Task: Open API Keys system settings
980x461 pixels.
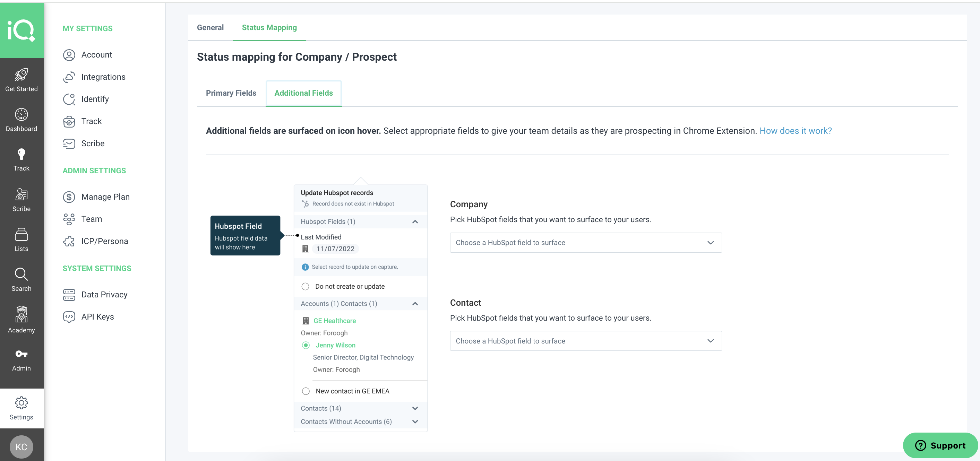Action: [x=97, y=316]
